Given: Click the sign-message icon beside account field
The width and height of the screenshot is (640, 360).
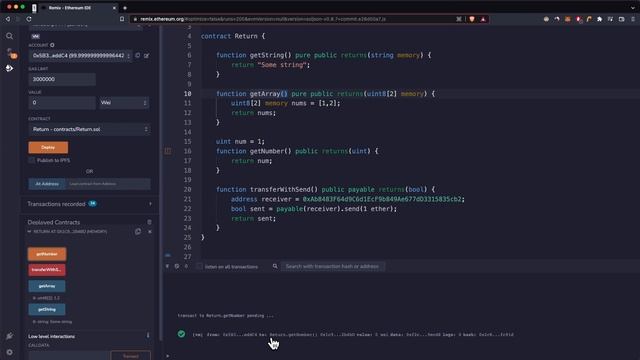Looking at the screenshot, I should 147,56.
